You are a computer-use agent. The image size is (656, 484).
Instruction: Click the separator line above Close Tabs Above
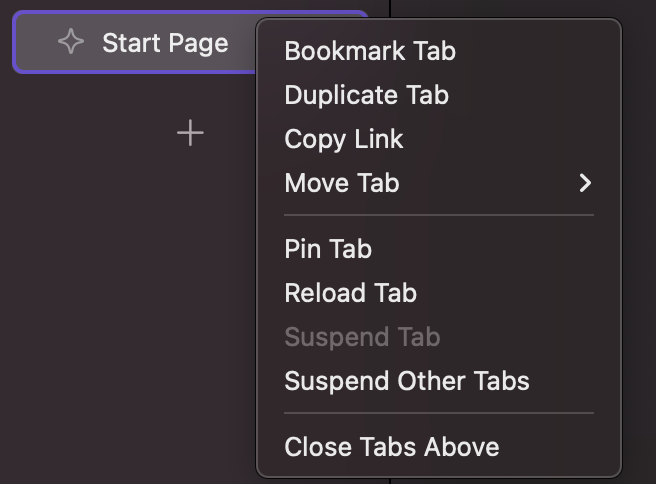coord(439,413)
